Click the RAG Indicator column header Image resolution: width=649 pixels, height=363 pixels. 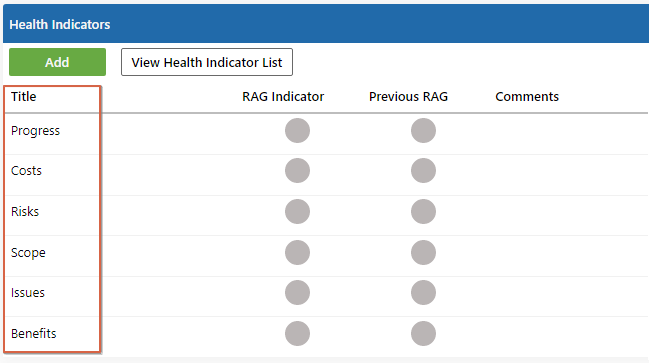coord(283,96)
